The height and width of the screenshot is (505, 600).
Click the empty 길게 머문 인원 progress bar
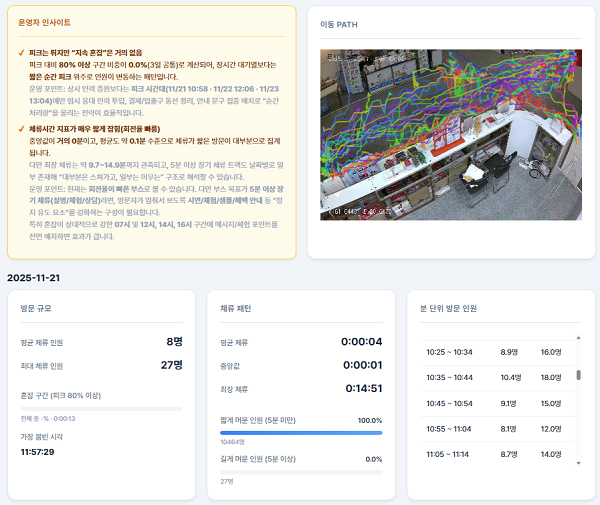tap(301, 472)
